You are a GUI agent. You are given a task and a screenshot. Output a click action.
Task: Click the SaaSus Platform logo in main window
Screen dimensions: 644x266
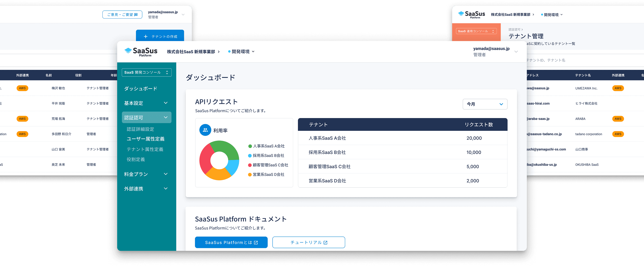141,52
